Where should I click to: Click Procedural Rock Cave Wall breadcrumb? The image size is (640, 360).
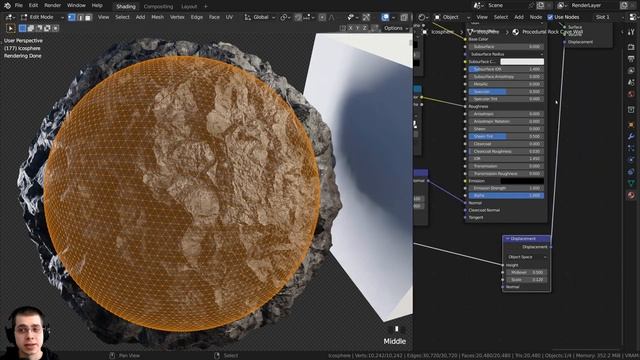pyautogui.click(x=553, y=32)
